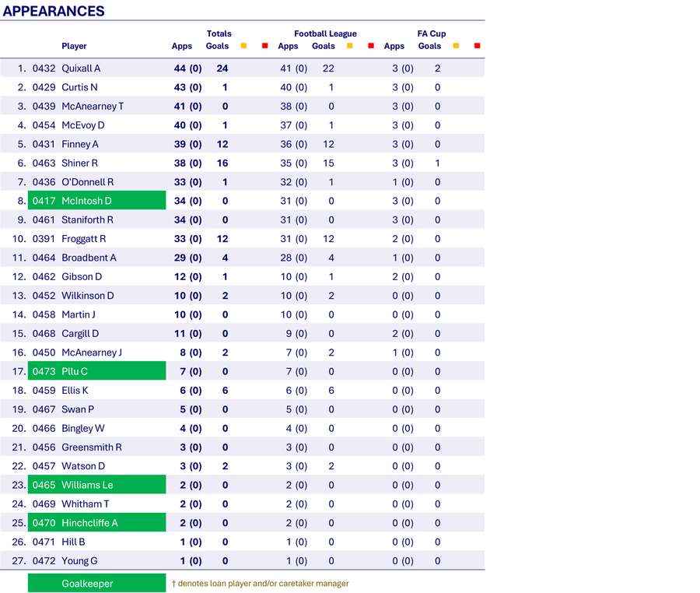Select player name Greensmith R

[92, 447]
